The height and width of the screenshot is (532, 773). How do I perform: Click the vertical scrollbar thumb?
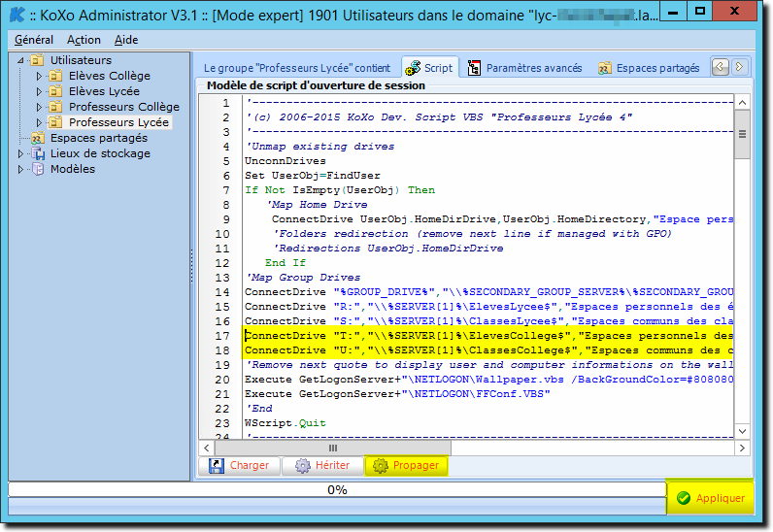point(742,134)
